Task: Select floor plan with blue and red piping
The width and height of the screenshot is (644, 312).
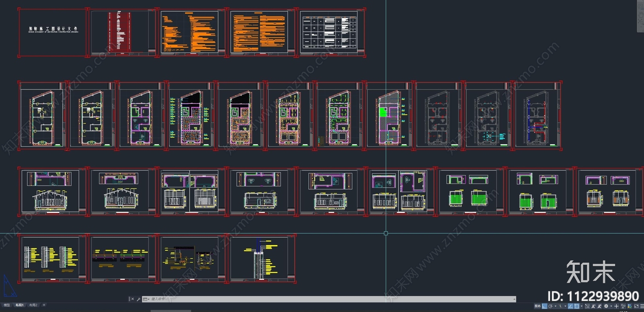Action: (x=537, y=116)
